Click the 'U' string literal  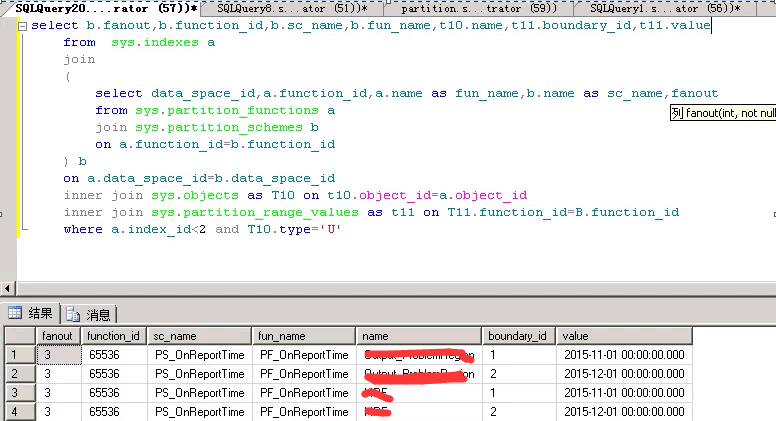(331, 230)
